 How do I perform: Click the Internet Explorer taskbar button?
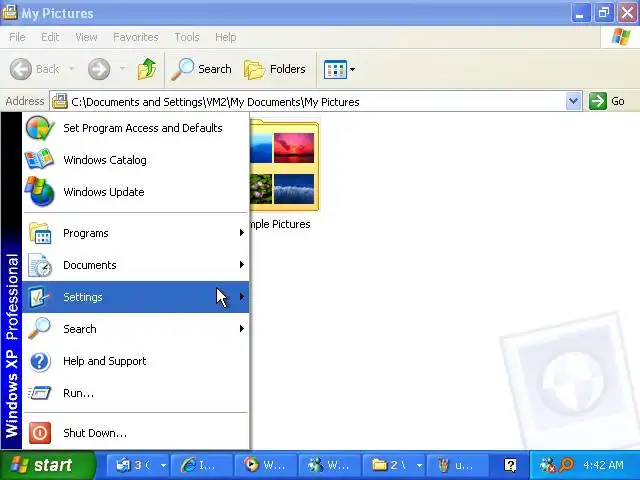pyautogui.click(x=202, y=465)
